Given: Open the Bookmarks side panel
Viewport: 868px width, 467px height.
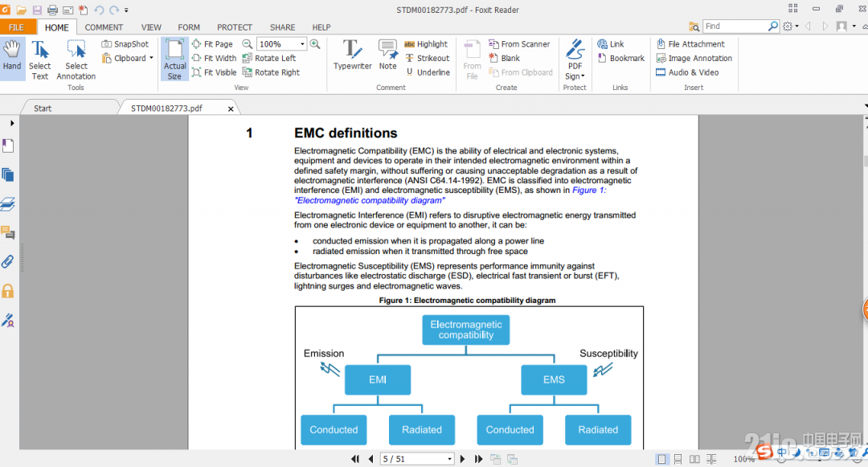Looking at the screenshot, I should (x=8, y=146).
